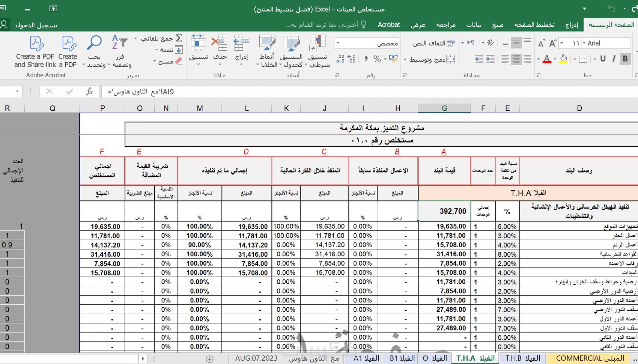Toggle Italic formatting
Screen dimensions: 638x364
(x=614, y=59)
